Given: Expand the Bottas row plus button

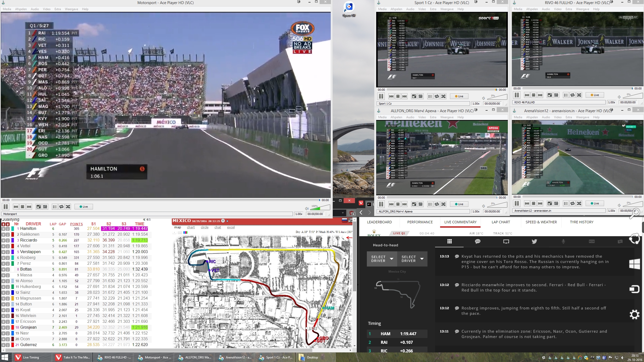Looking at the screenshot, I should tap(3, 270).
